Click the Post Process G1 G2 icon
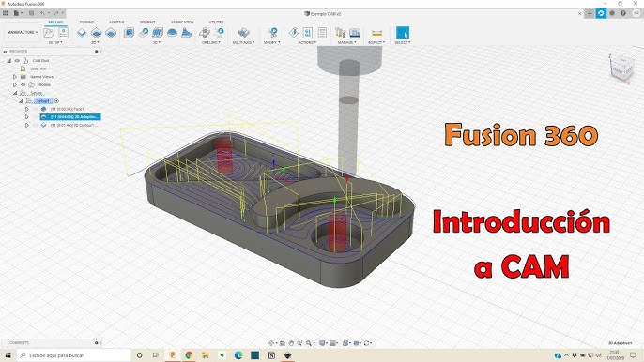 [308, 33]
